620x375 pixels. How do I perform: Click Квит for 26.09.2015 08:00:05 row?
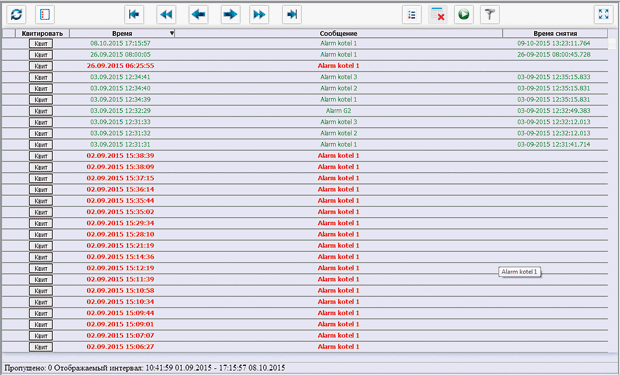point(41,55)
